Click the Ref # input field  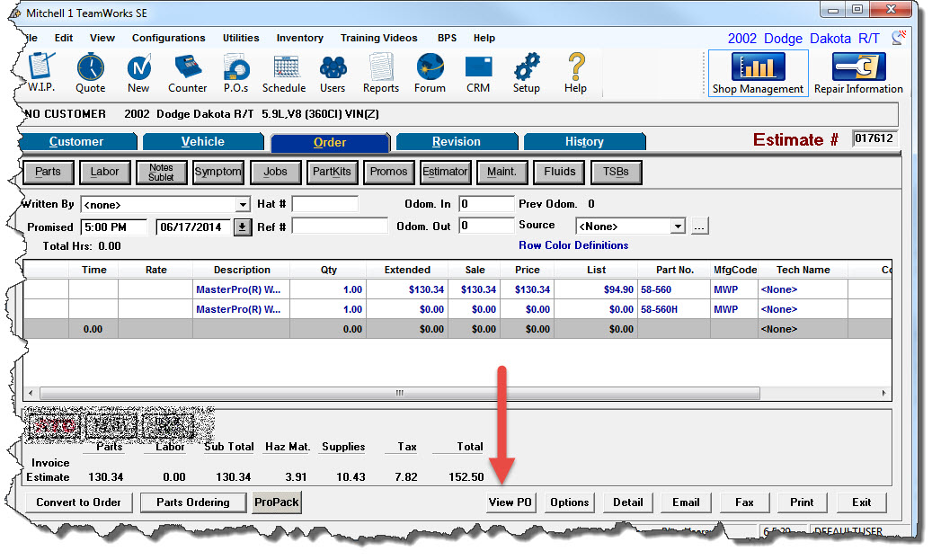340,227
